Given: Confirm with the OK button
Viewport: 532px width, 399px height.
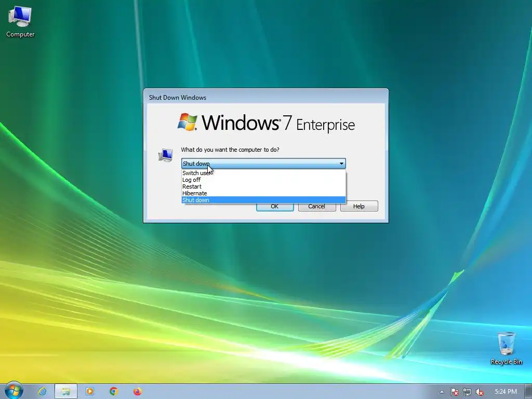Looking at the screenshot, I should point(275,207).
